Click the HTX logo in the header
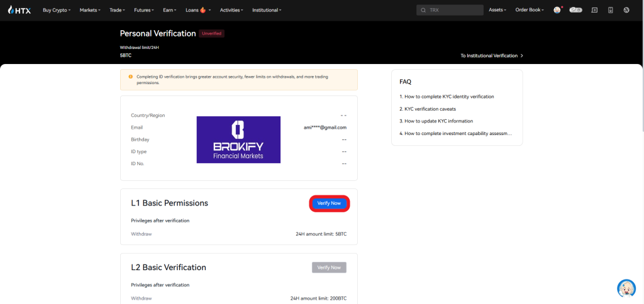644x304 pixels. coord(19,10)
